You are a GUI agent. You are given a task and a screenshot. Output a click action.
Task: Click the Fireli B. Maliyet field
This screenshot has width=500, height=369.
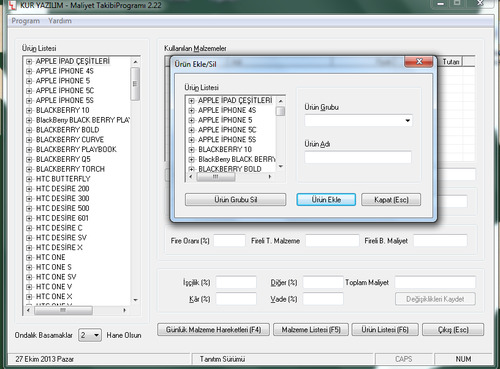440,240
